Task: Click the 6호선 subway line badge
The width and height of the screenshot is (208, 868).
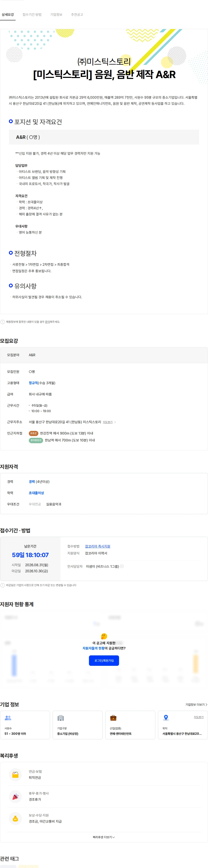Action: click(x=33, y=433)
